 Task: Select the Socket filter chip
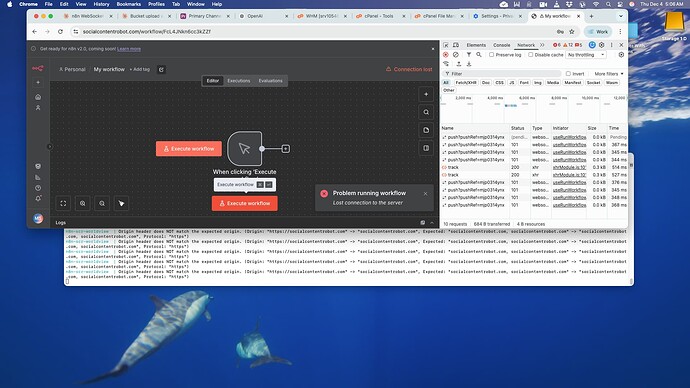tap(593, 83)
